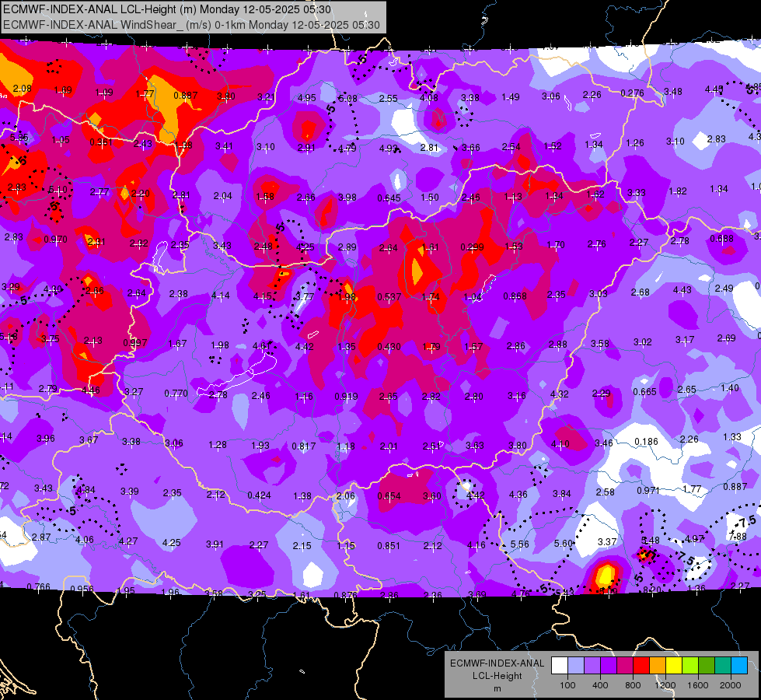
Task: Select the grid value 5.56
Action: pos(520,544)
